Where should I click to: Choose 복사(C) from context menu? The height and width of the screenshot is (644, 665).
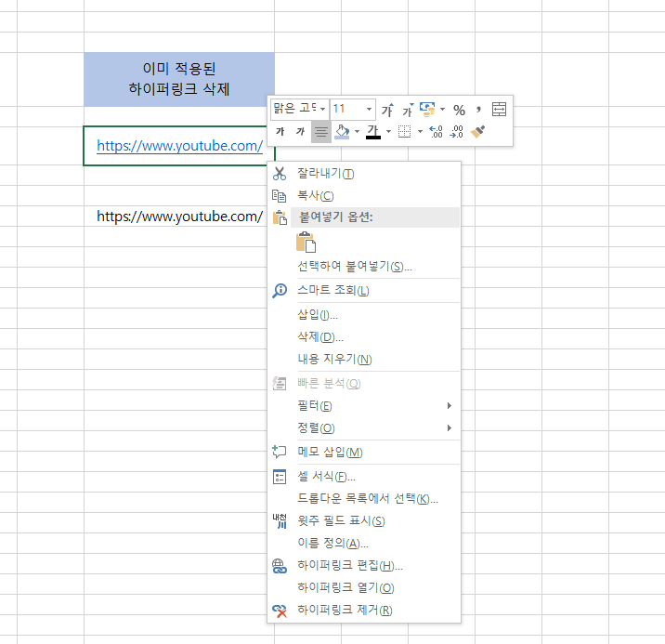click(x=364, y=195)
